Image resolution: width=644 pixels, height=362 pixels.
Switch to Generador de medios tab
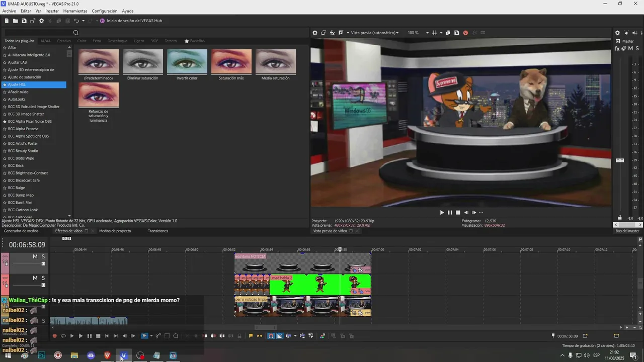point(21,231)
